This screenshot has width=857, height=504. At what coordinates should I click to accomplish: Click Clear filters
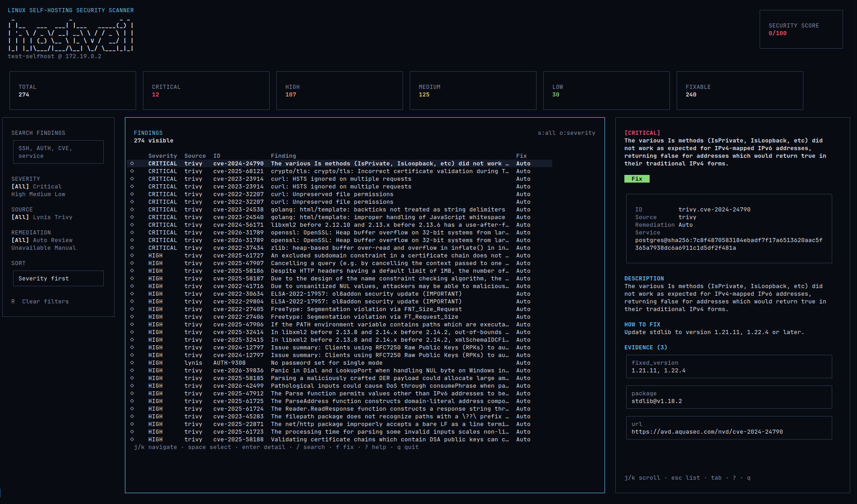click(46, 302)
